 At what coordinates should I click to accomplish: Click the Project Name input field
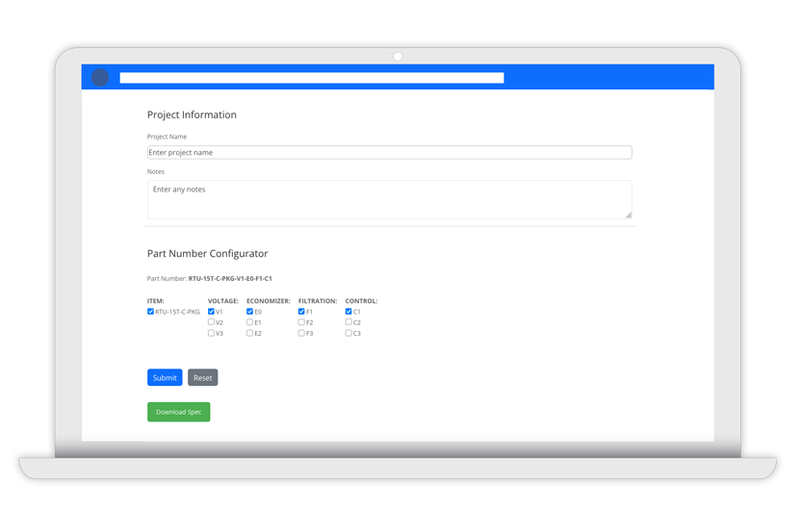389,152
